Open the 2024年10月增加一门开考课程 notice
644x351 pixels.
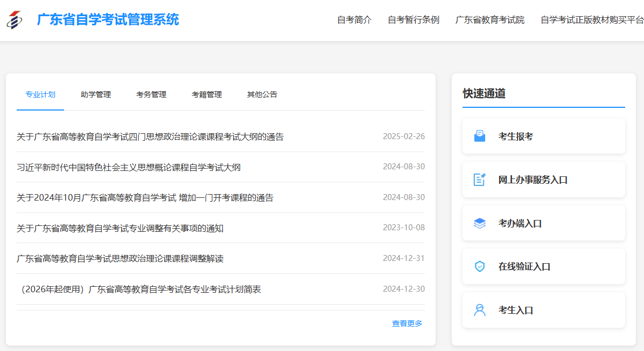click(x=145, y=197)
